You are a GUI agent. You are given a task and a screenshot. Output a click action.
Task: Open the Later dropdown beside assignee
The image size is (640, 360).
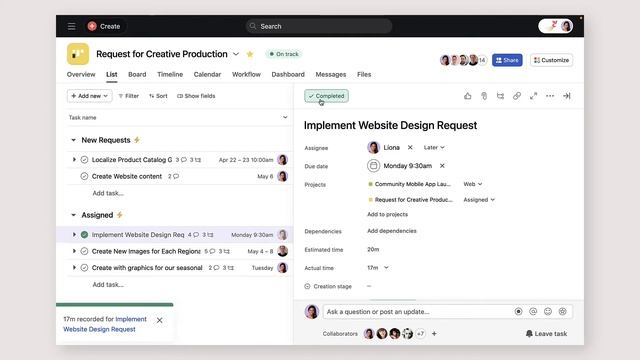click(434, 147)
